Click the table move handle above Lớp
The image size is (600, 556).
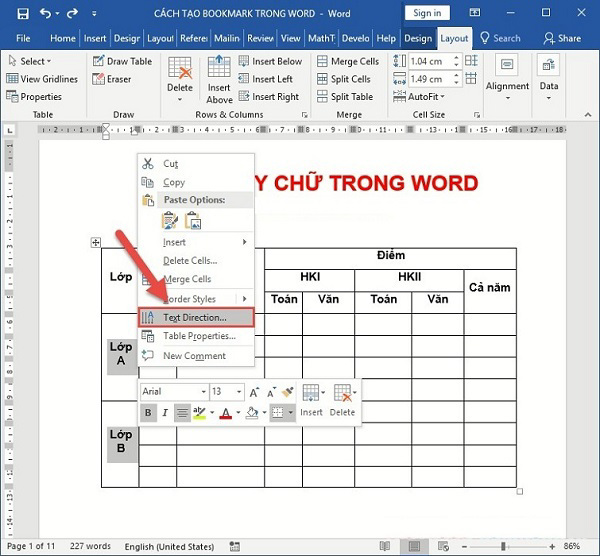coord(96,242)
